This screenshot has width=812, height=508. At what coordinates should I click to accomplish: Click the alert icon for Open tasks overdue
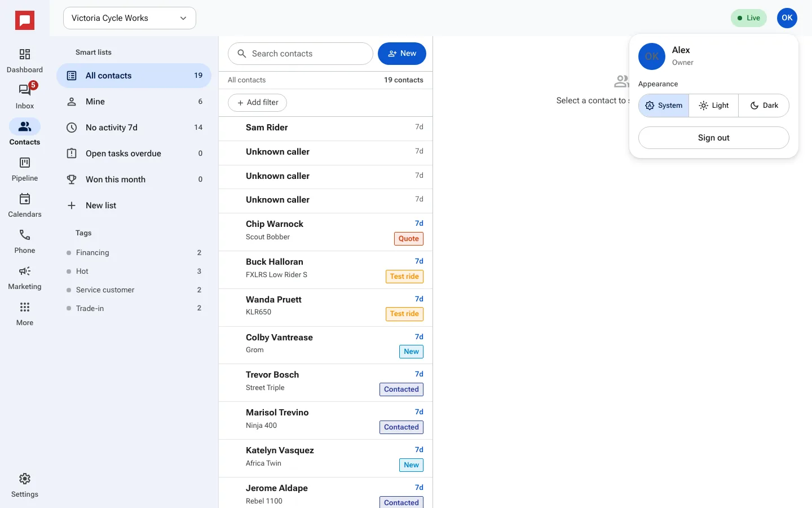pos(72,154)
